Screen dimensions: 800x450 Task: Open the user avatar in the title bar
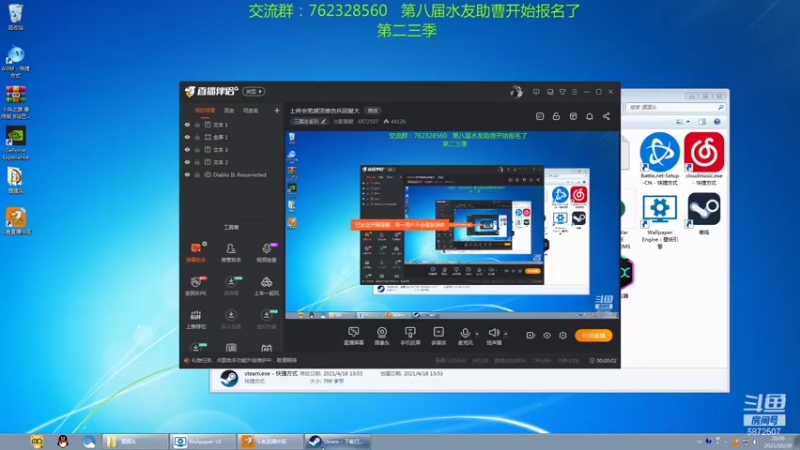pos(516,91)
